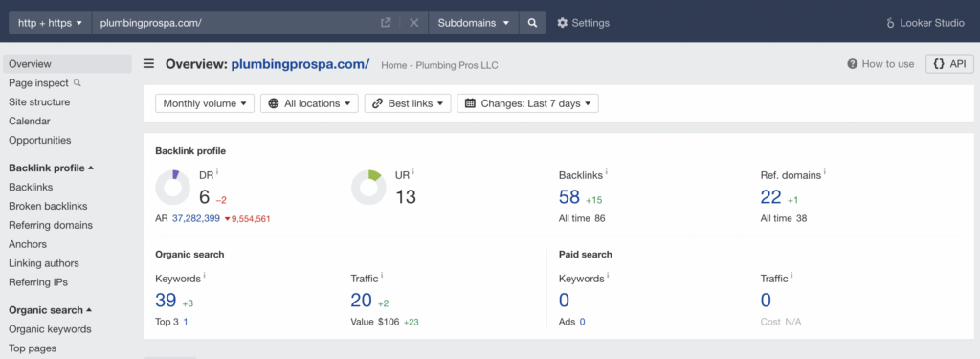Open Opportunities in sidebar
Screen dimensions: 980x359
[40, 140]
